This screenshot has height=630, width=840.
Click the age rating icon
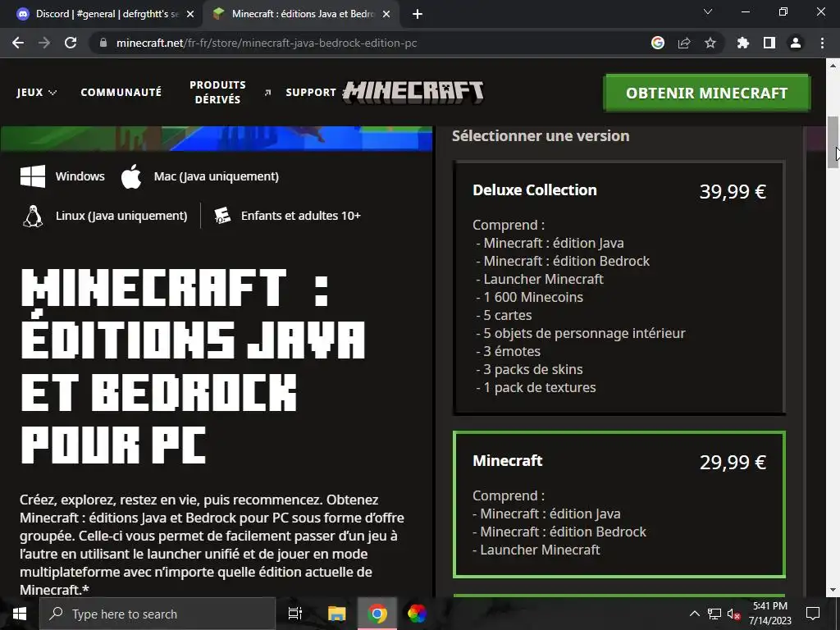(x=222, y=216)
